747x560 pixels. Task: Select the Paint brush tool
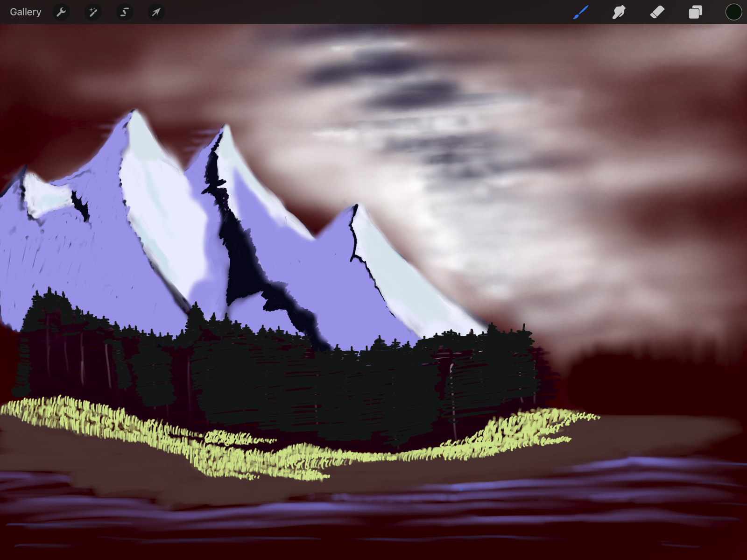(x=581, y=12)
